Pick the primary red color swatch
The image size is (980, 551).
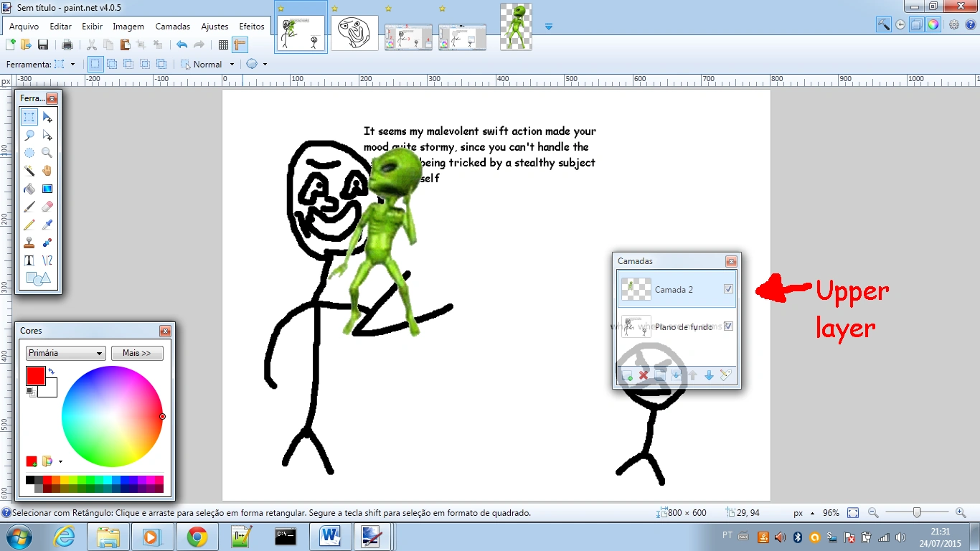tap(36, 375)
